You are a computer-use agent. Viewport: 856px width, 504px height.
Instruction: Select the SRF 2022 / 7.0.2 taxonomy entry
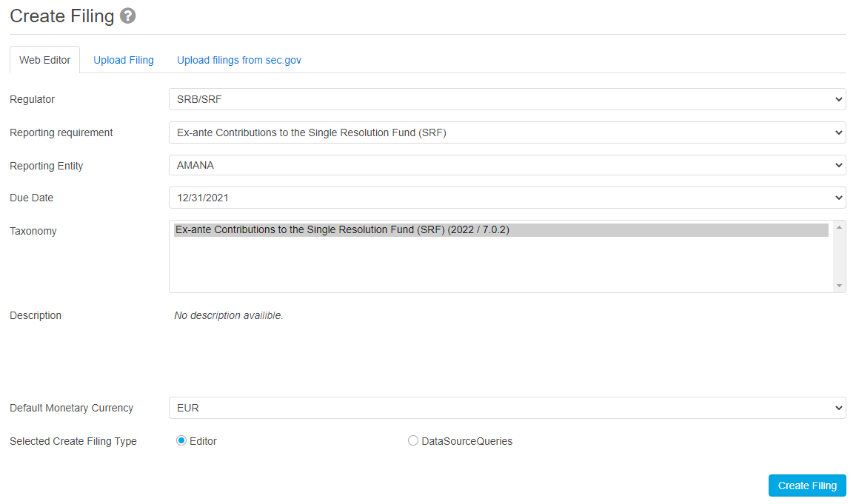click(x=501, y=230)
